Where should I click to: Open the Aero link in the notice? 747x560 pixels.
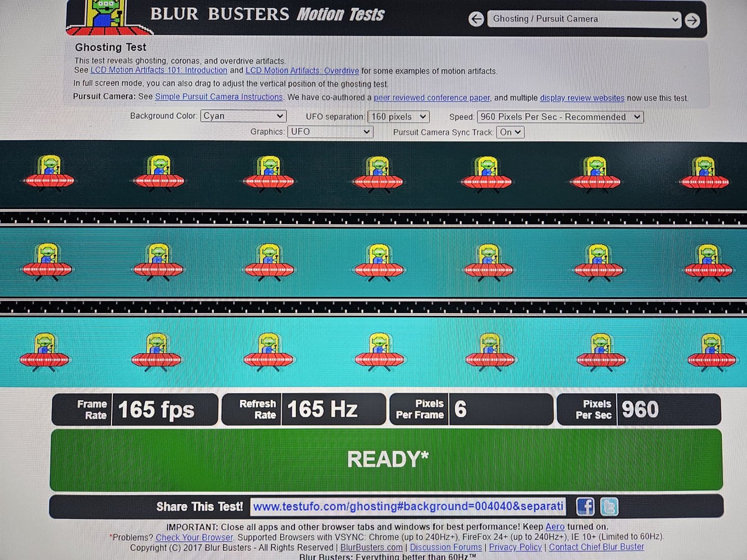tap(555, 527)
